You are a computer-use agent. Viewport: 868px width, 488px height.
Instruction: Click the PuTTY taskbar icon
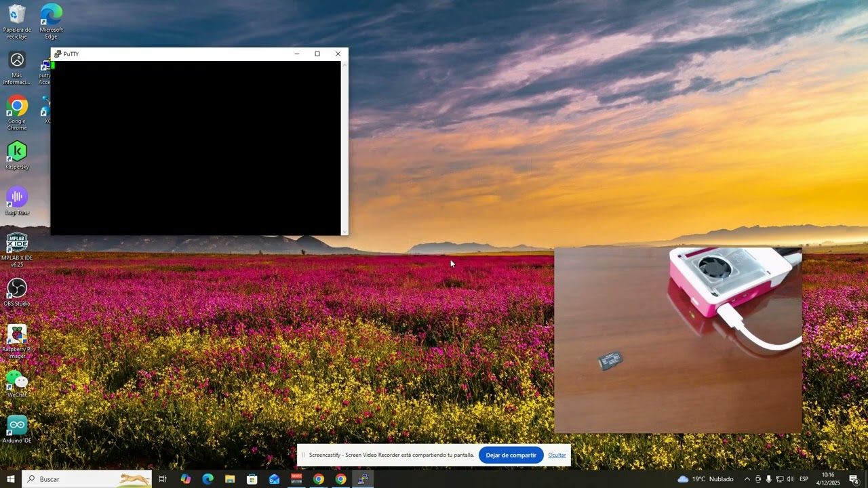[363, 479]
